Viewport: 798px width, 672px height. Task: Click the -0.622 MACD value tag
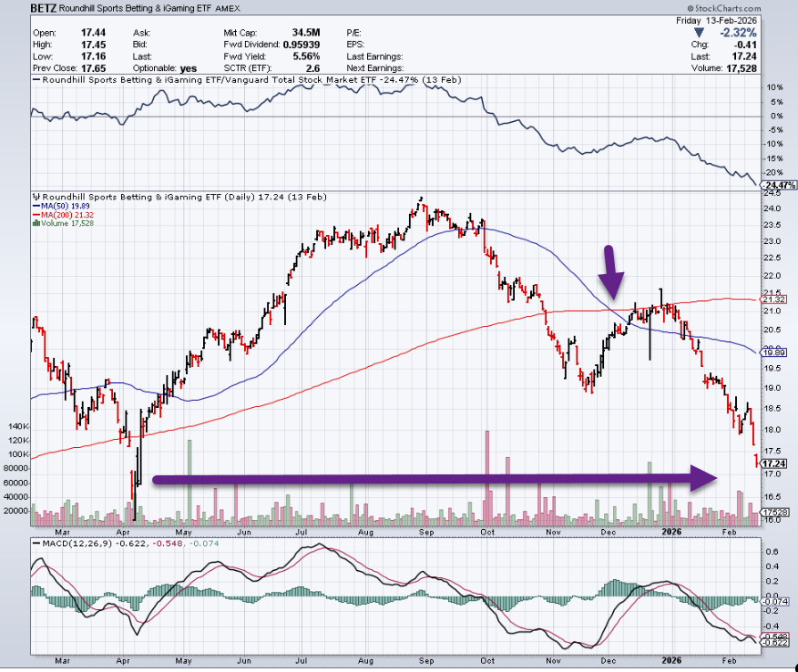pos(772,642)
